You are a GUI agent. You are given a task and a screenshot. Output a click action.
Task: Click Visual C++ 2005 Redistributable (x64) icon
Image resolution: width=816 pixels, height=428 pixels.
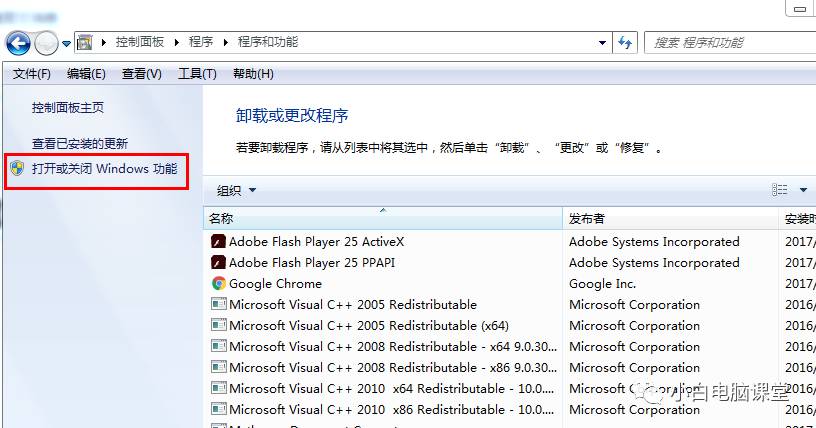[219, 325]
